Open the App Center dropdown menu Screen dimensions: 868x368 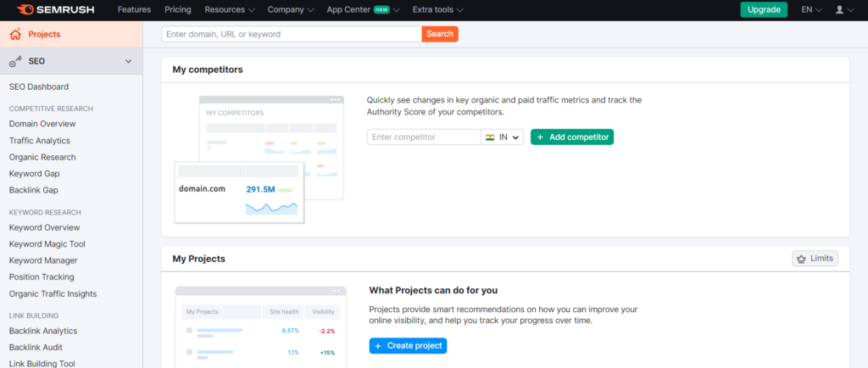click(363, 9)
